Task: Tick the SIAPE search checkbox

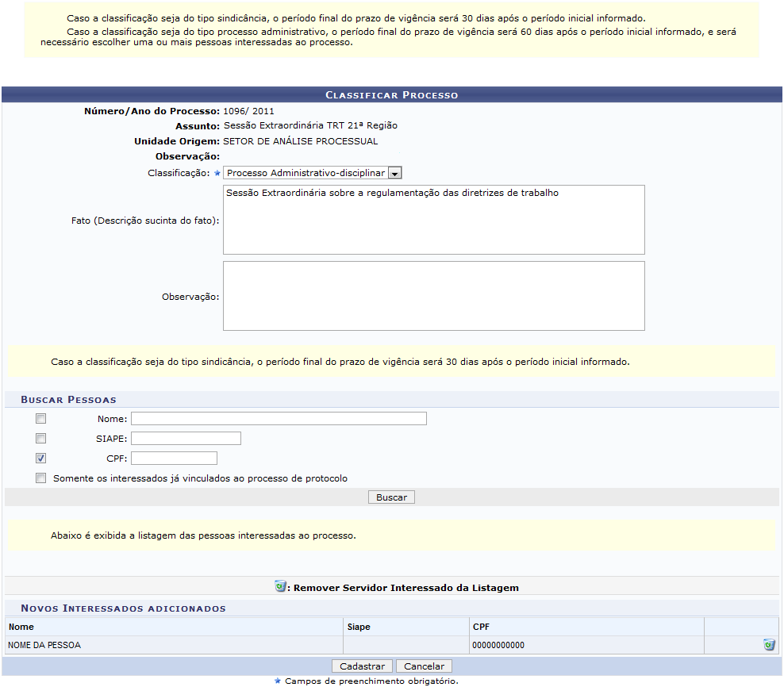Action: pos(40,438)
